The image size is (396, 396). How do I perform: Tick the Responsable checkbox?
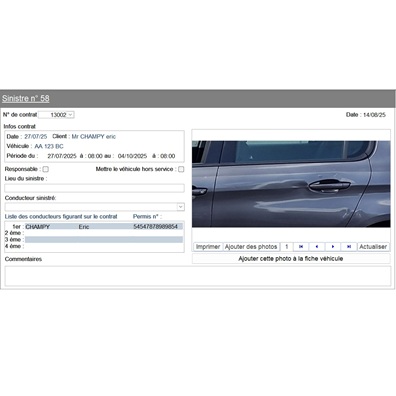pos(46,169)
